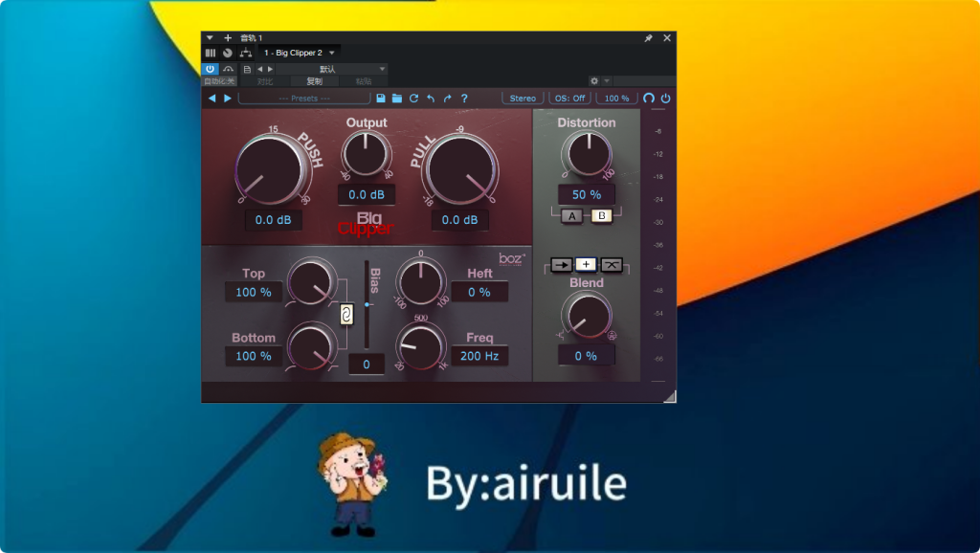Viewport: 980px width, 553px height.
Task: Click the Bottom 100 % value field
Action: [253, 356]
